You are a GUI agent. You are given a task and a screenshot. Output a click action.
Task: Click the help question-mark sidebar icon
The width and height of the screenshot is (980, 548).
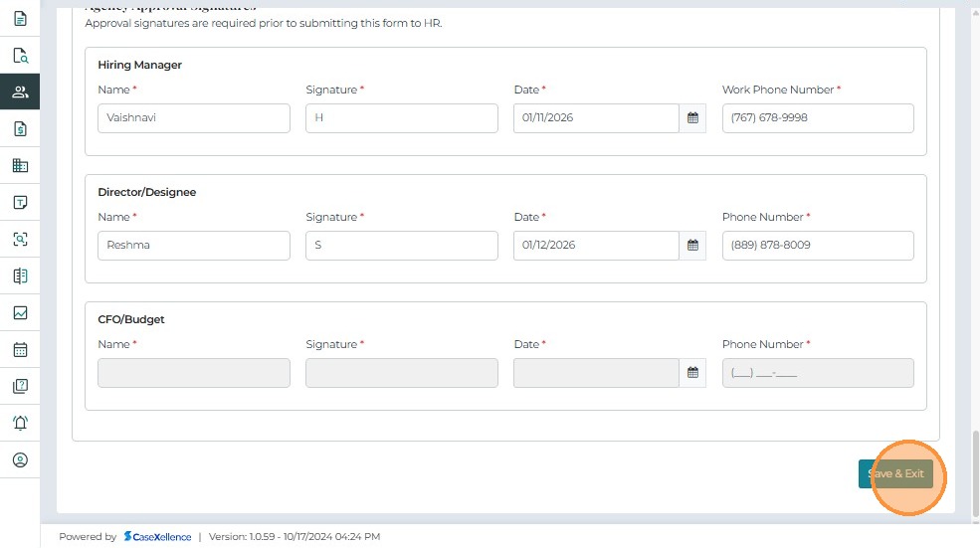(x=20, y=386)
